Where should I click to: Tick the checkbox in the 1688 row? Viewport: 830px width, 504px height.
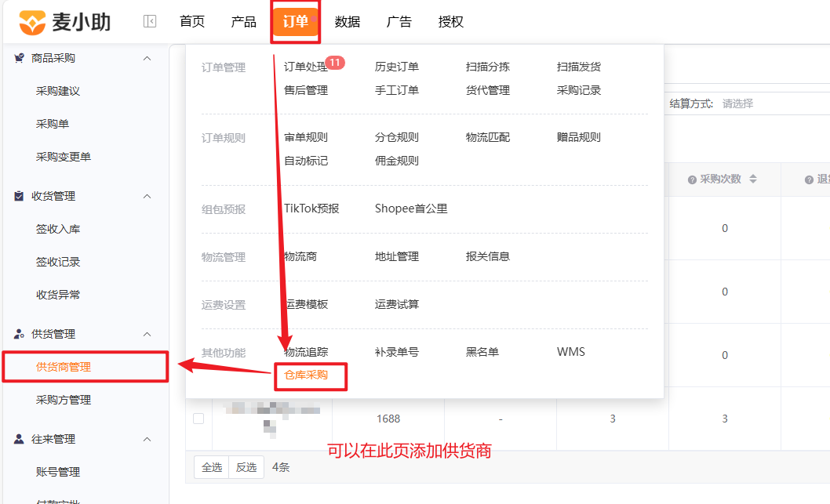point(198,419)
